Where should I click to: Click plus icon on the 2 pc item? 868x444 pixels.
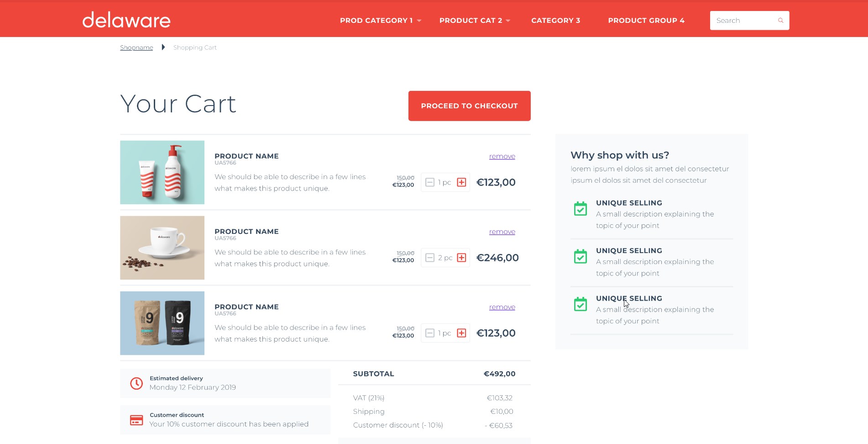(x=461, y=258)
